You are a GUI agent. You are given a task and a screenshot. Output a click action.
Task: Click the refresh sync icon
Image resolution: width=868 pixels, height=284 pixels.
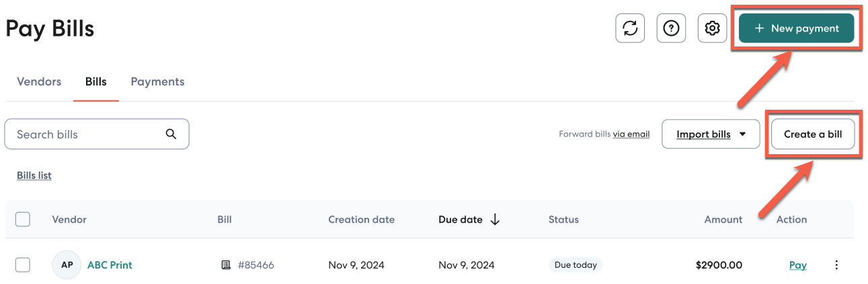[x=630, y=28]
